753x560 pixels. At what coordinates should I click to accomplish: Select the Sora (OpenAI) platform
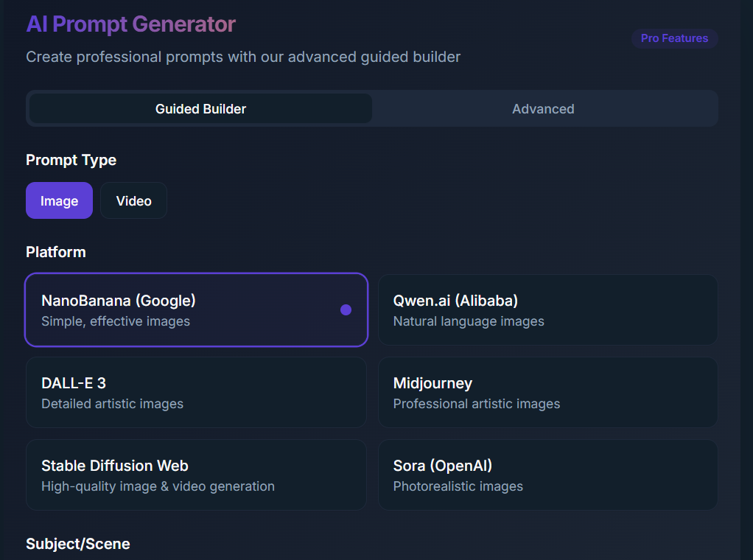(547, 475)
